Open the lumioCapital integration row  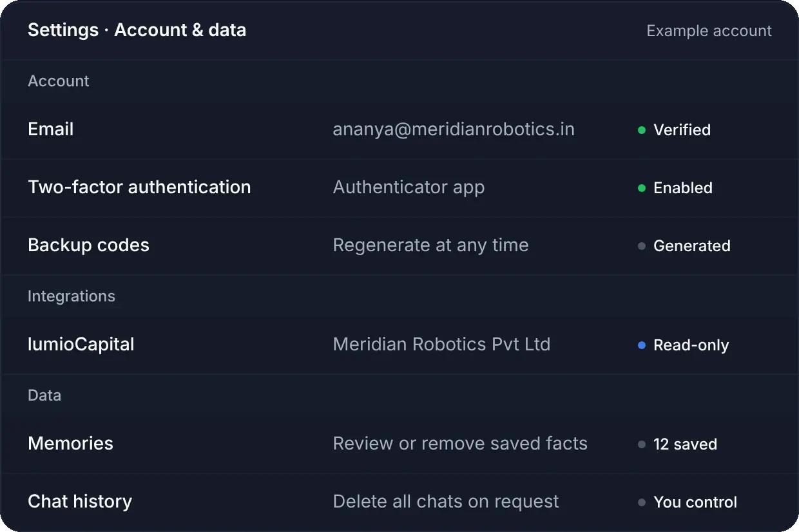[400, 345]
